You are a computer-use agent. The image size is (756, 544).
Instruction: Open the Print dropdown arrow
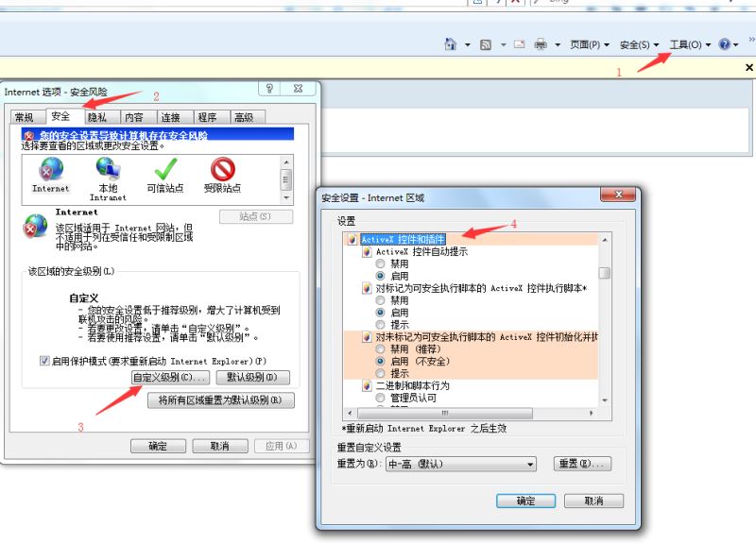tap(558, 44)
